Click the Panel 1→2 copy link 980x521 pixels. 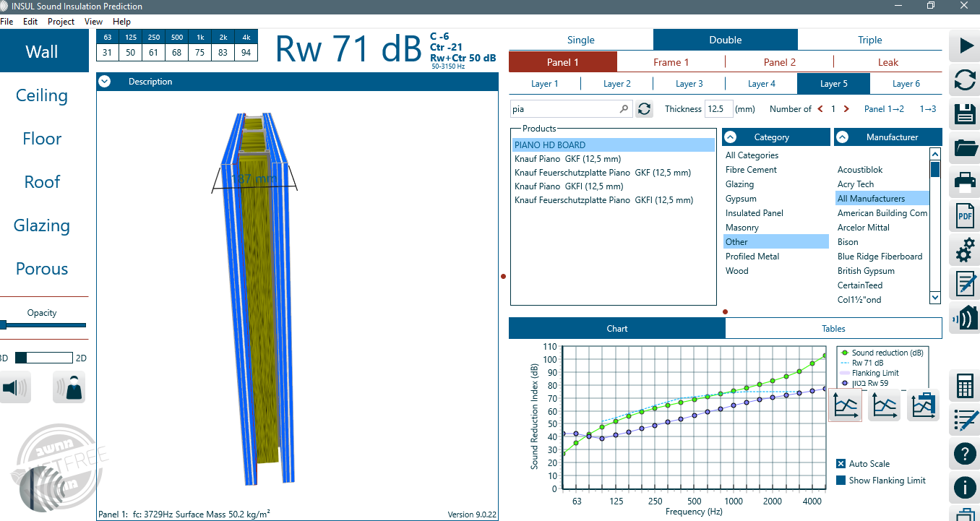point(884,109)
